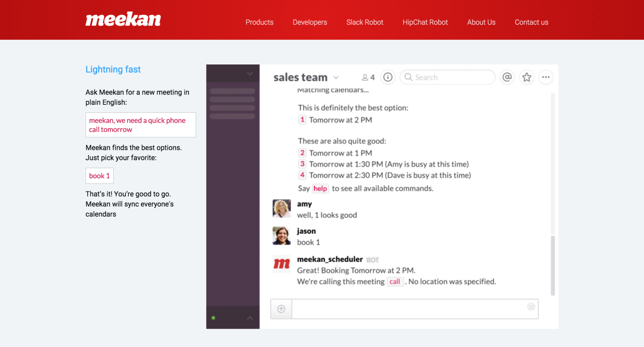The height and width of the screenshot is (347, 644).
Task: Expand the sales team channel dropdown
Action: click(x=336, y=78)
